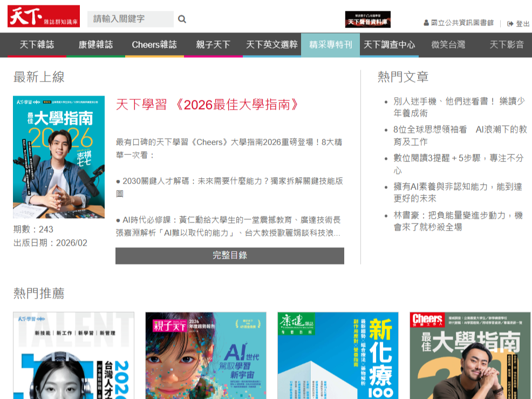
Task: Open the 天下聲音資料庫 banner
Action: pos(368,19)
